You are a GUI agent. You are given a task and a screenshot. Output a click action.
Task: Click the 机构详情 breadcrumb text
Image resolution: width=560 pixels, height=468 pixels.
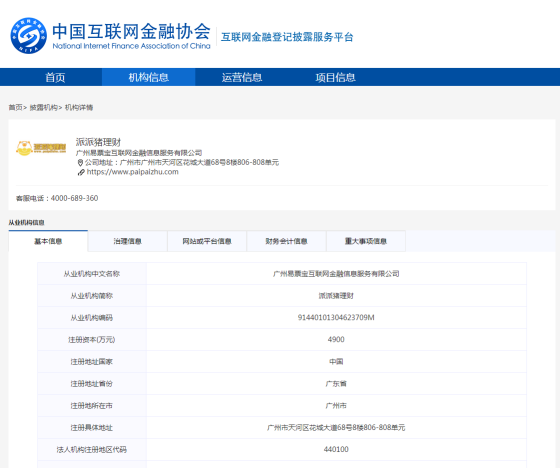79,108
